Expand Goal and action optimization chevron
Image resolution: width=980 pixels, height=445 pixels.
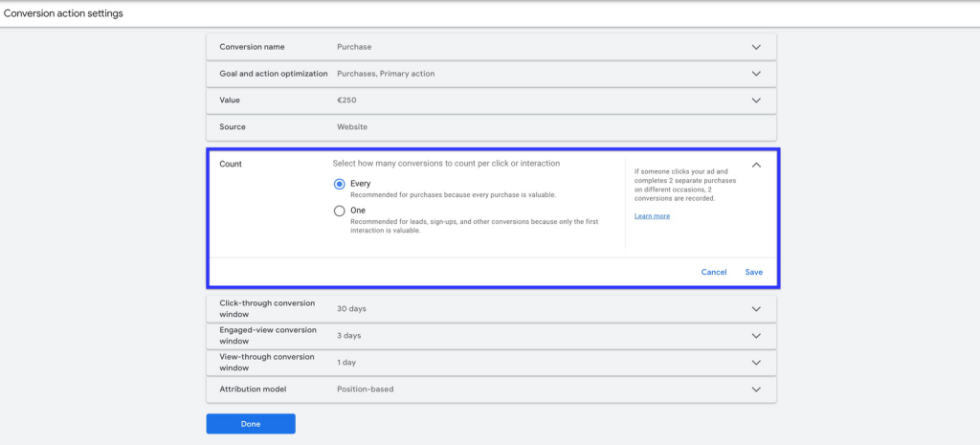756,74
